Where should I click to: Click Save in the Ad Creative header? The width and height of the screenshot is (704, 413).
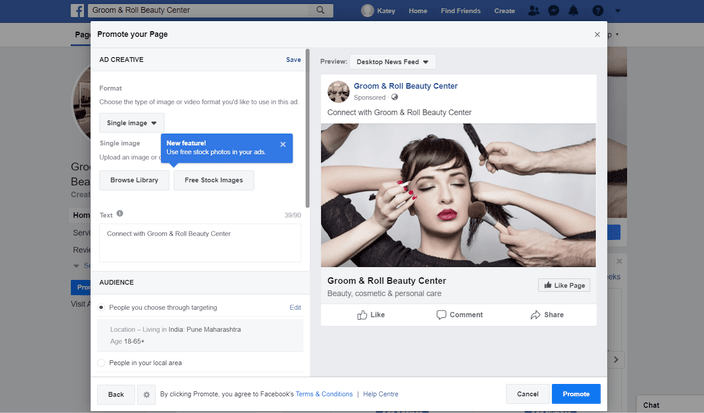(x=294, y=60)
